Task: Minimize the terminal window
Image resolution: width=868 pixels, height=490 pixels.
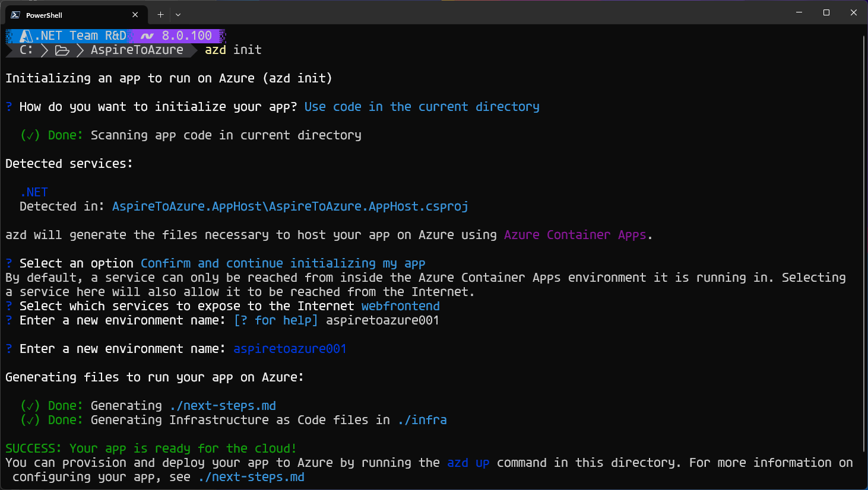Action: 799,12
